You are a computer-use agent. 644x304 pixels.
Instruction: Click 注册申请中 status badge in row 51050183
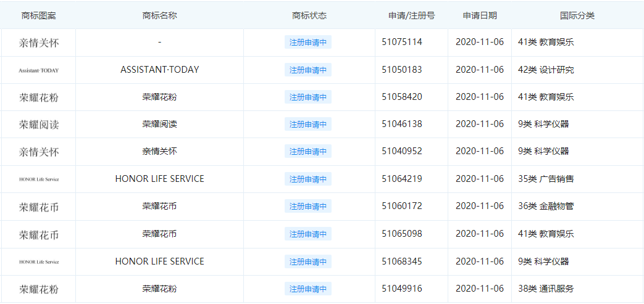click(x=308, y=70)
